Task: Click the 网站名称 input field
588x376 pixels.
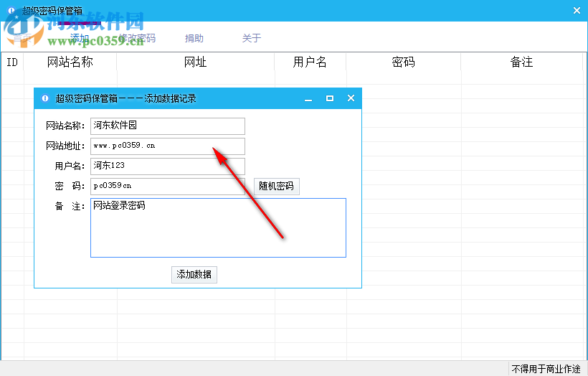Action: 168,126
